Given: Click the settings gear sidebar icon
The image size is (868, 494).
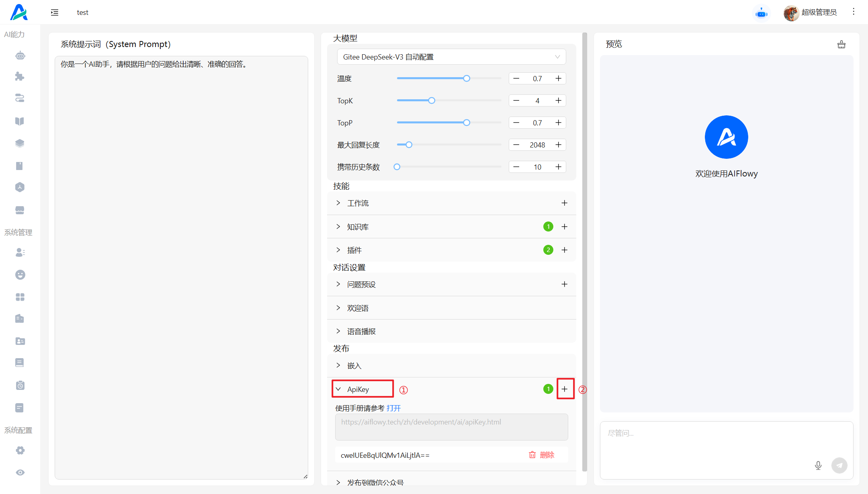Looking at the screenshot, I should [x=20, y=450].
